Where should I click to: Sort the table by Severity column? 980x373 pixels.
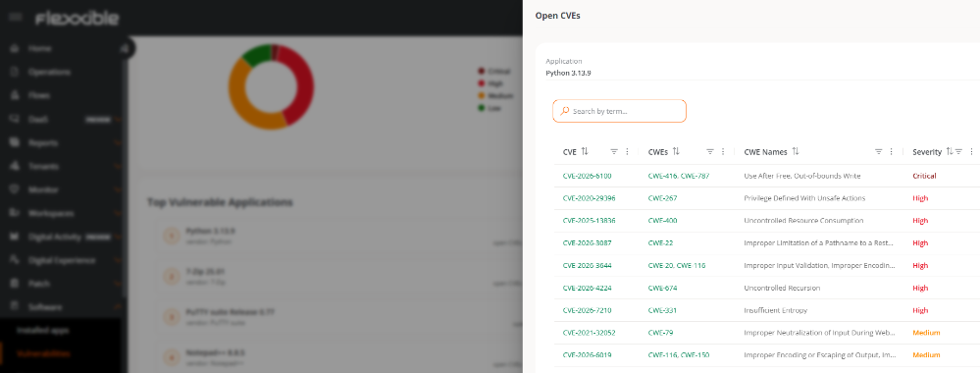949,151
